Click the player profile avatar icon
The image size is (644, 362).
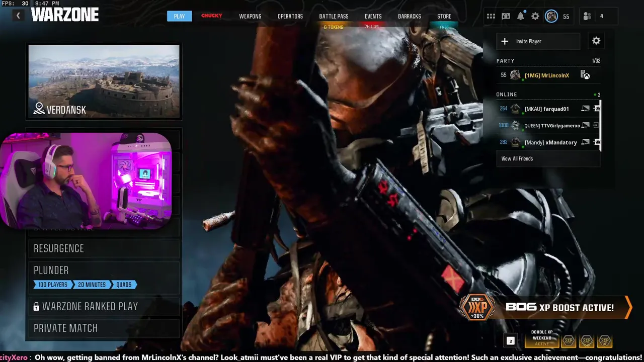coord(551,17)
